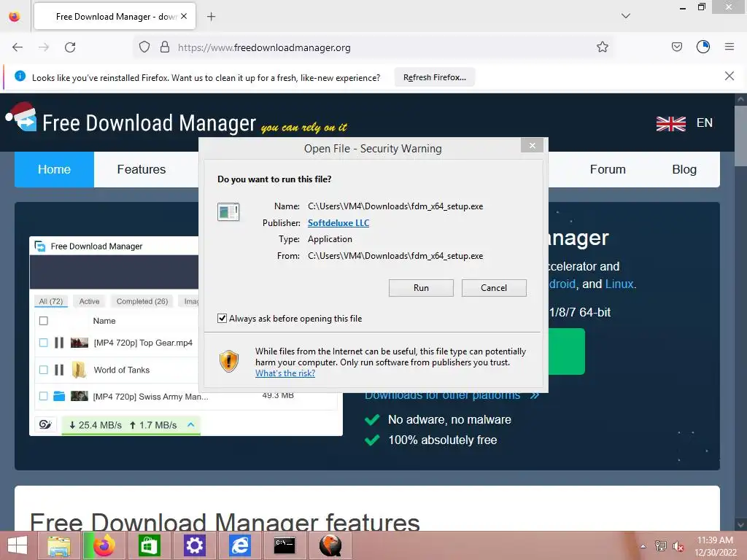Screen dimensions: 747x560
Task: Select the Home navigation tab
Action: [54, 169]
